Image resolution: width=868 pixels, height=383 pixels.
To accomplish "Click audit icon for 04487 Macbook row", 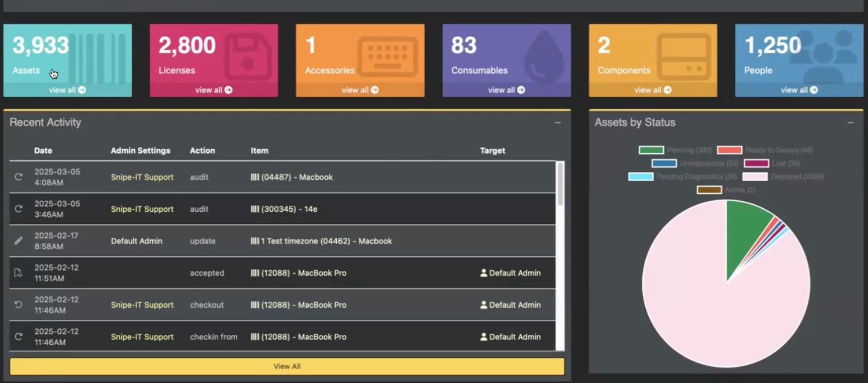I will pos(19,177).
